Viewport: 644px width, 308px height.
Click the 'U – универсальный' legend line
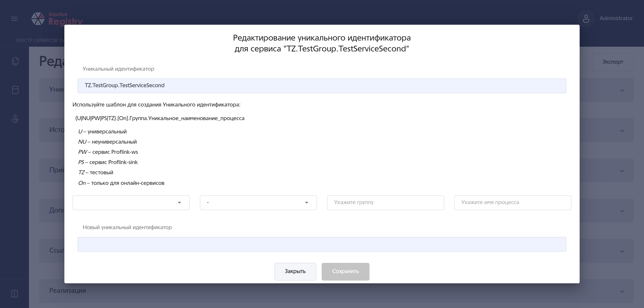tap(103, 132)
